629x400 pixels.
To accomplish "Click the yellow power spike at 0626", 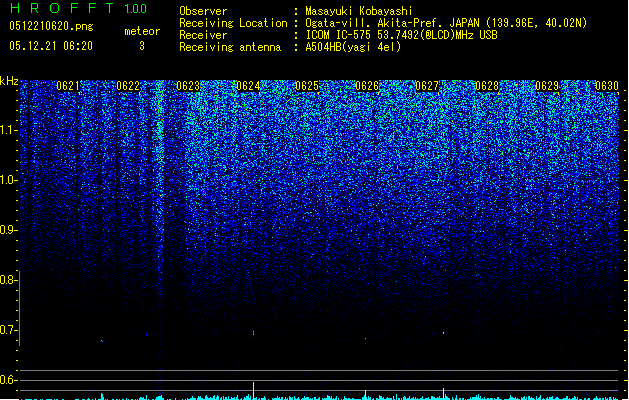I will click(365, 394).
